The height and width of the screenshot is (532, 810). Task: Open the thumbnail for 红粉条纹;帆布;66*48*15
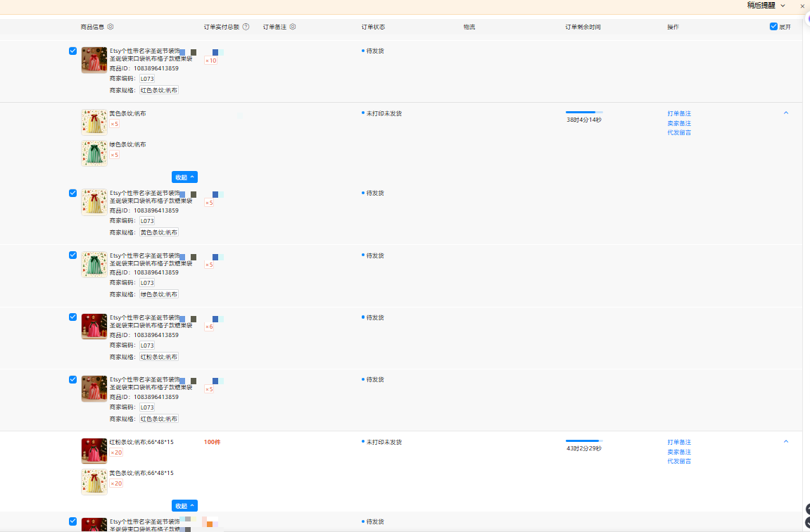pos(94,451)
